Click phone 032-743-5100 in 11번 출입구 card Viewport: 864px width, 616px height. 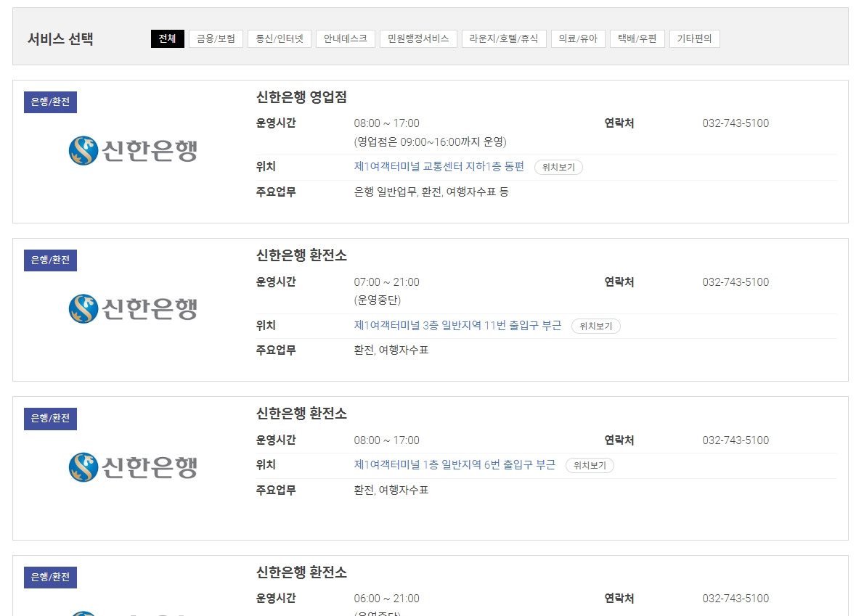(x=735, y=282)
